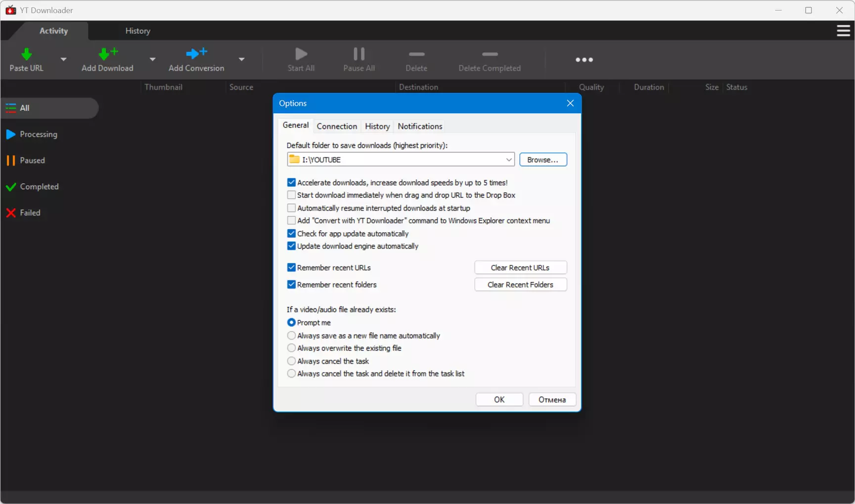The height and width of the screenshot is (504, 855).
Task: Expand the default folder path dropdown
Action: pos(508,160)
